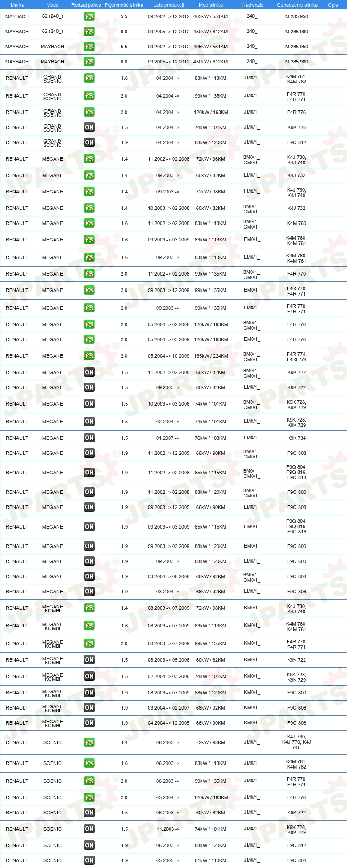Click the Opis column header
This screenshot has width=347, height=868.
click(x=333, y=5)
